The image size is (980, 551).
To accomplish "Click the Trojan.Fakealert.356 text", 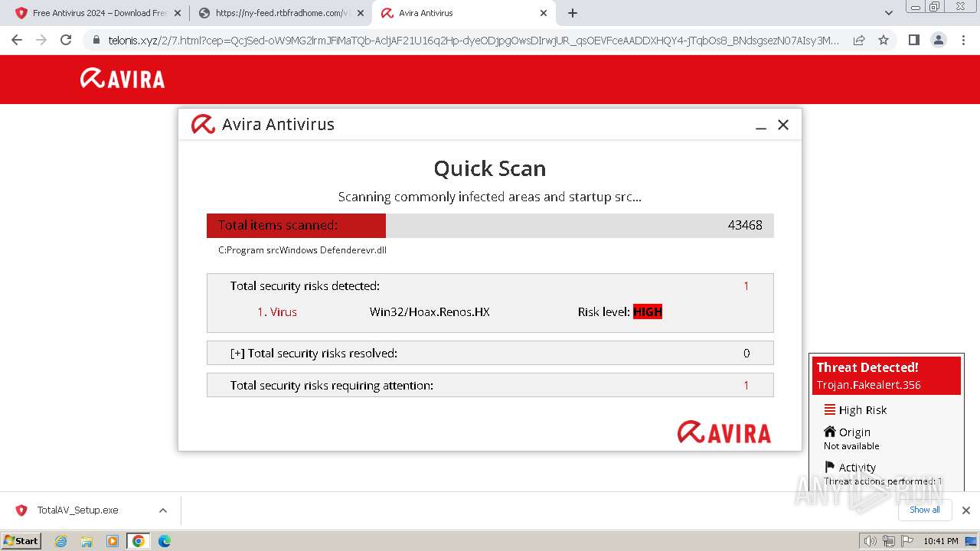I will pyautogui.click(x=868, y=386).
